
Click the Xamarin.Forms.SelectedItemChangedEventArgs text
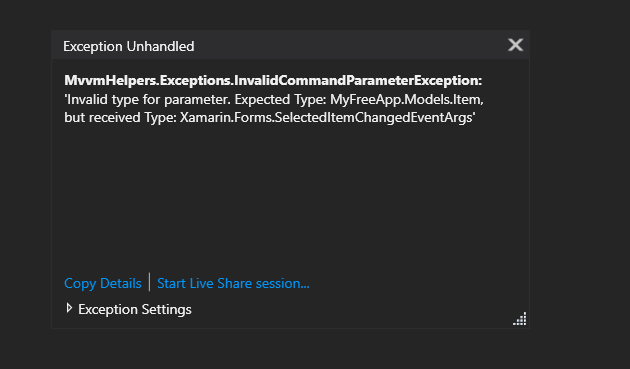coord(326,117)
